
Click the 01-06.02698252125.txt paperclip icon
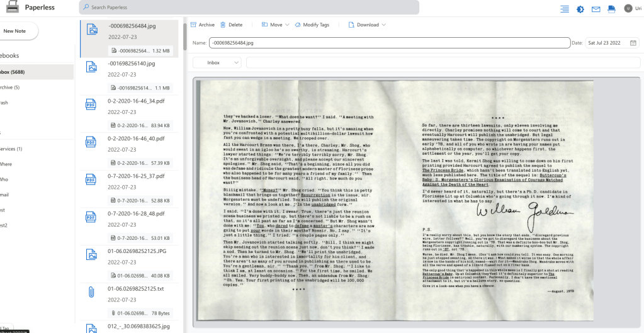click(91, 291)
